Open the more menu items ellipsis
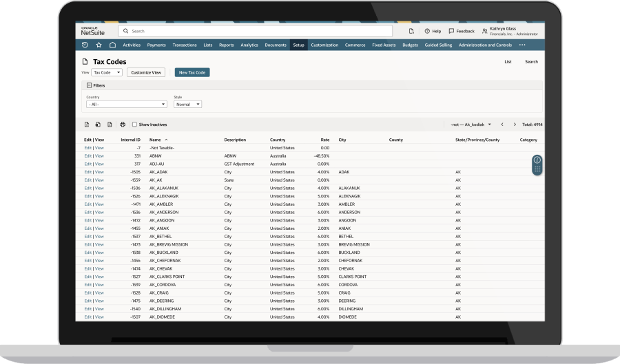The width and height of the screenshot is (620, 364). point(521,45)
